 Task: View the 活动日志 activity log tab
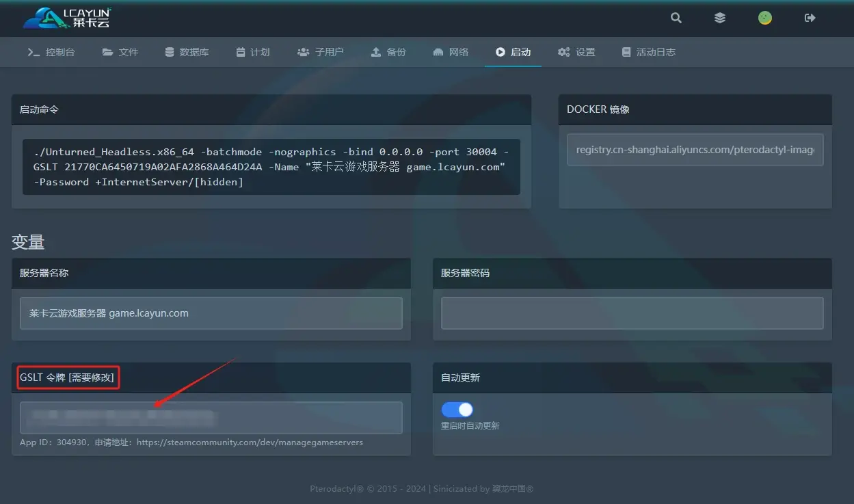[x=649, y=52]
